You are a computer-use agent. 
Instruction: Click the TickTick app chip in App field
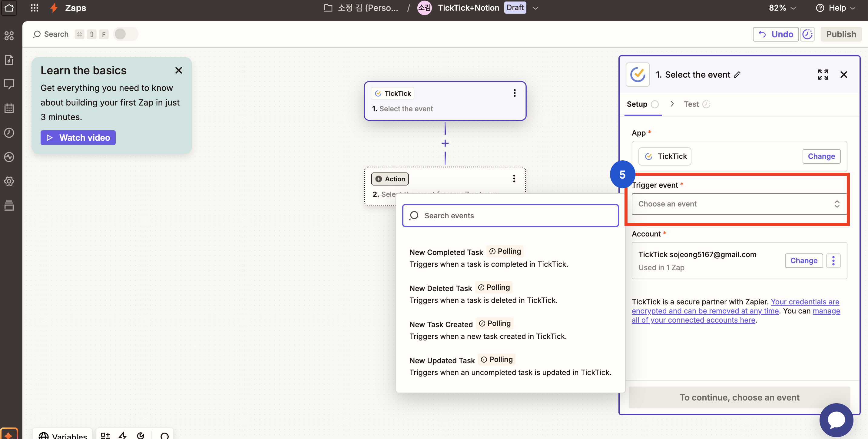(x=665, y=156)
